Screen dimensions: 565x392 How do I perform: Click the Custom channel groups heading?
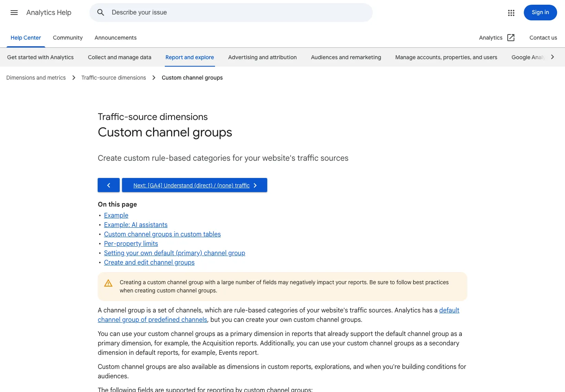click(x=165, y=132)
